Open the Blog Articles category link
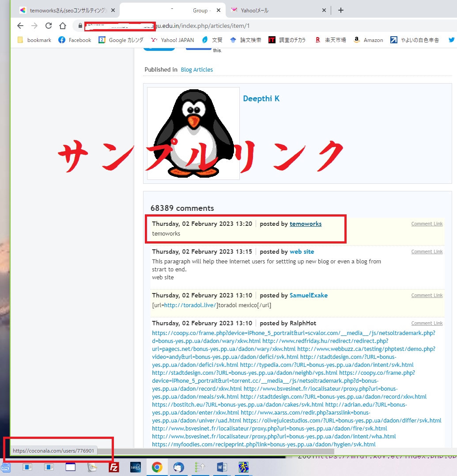The width and height of the screenshot is (457, 476). (x=197, y=69)
